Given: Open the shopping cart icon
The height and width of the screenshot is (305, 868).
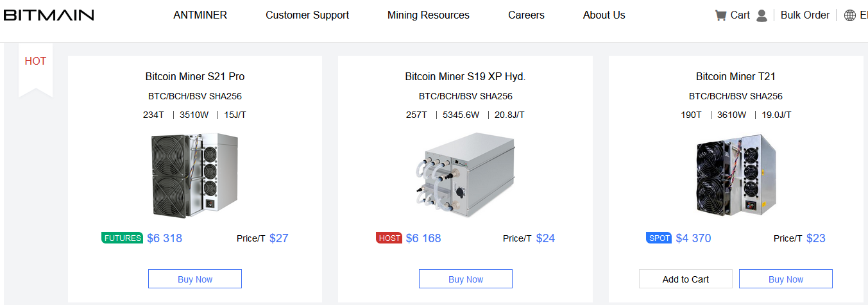Looking at the screenshot, I should (721, 15).
